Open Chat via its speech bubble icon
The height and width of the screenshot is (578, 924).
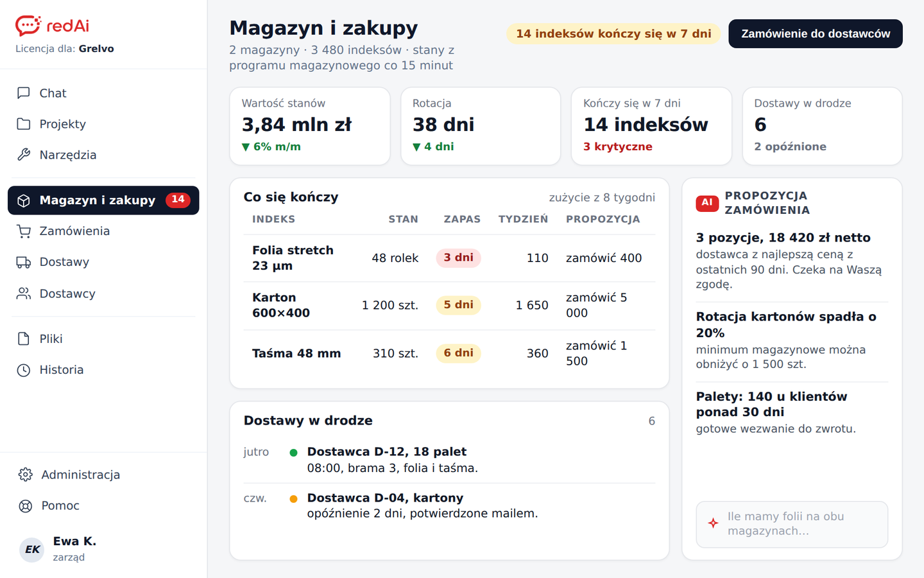24,93
